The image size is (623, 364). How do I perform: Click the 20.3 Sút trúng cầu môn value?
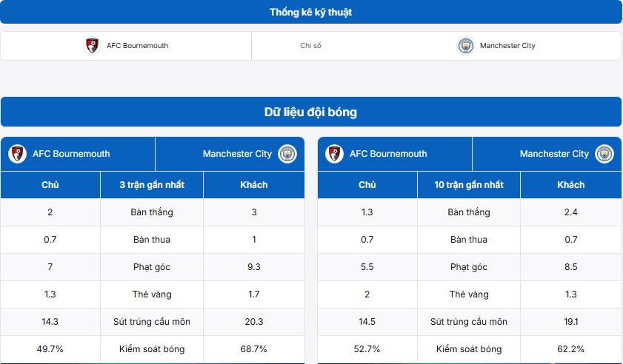254,322
